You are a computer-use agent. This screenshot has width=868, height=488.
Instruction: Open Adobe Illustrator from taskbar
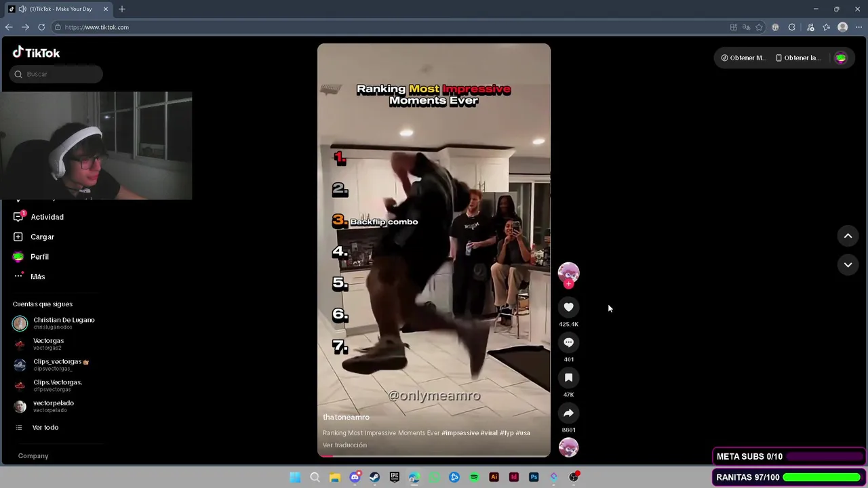tap(494, 477)
